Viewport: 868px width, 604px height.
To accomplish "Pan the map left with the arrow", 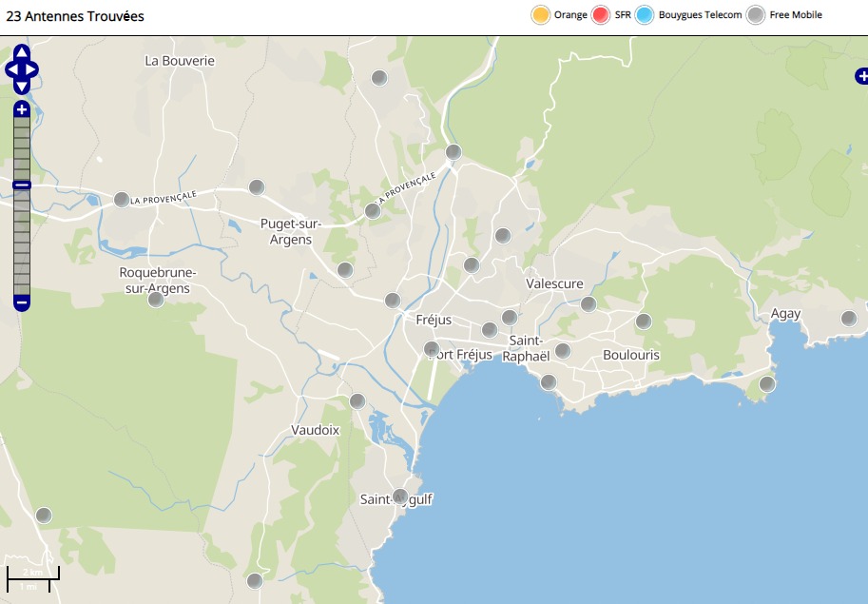I will coord(10,69).
